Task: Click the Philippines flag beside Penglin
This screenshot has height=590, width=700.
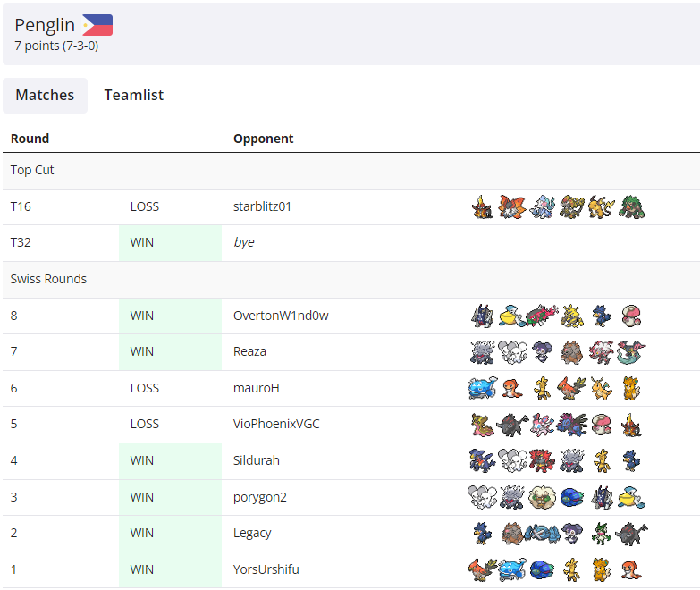Action: (97, 25)
